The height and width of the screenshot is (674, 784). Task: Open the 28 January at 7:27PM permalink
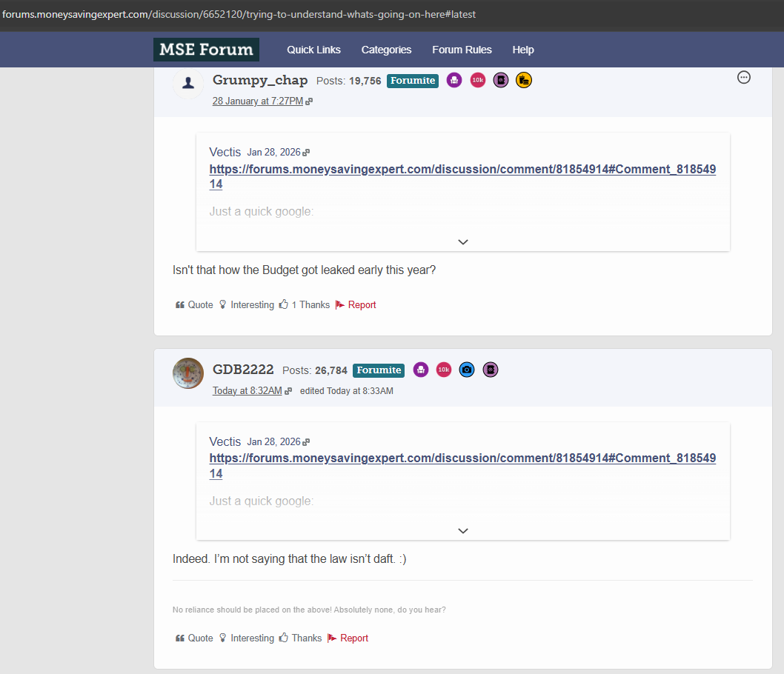[x=257, y=101]
